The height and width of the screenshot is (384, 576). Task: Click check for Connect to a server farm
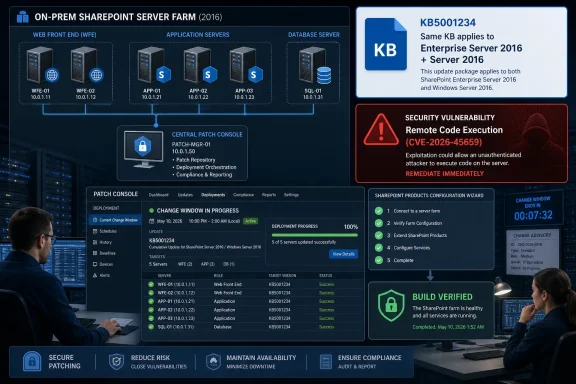point(379,211)
